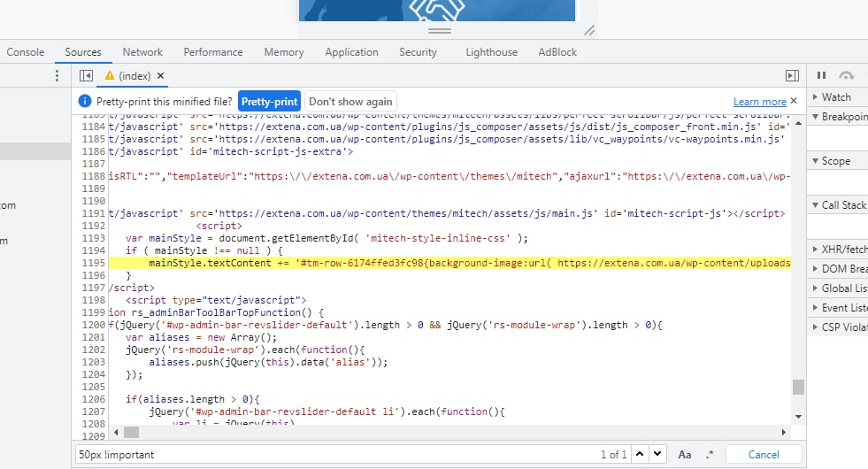Close the (index) file tab
Image resolution: width=868 pixels, height=469 pixels.
pyautogui.click(x=160, y=76)
